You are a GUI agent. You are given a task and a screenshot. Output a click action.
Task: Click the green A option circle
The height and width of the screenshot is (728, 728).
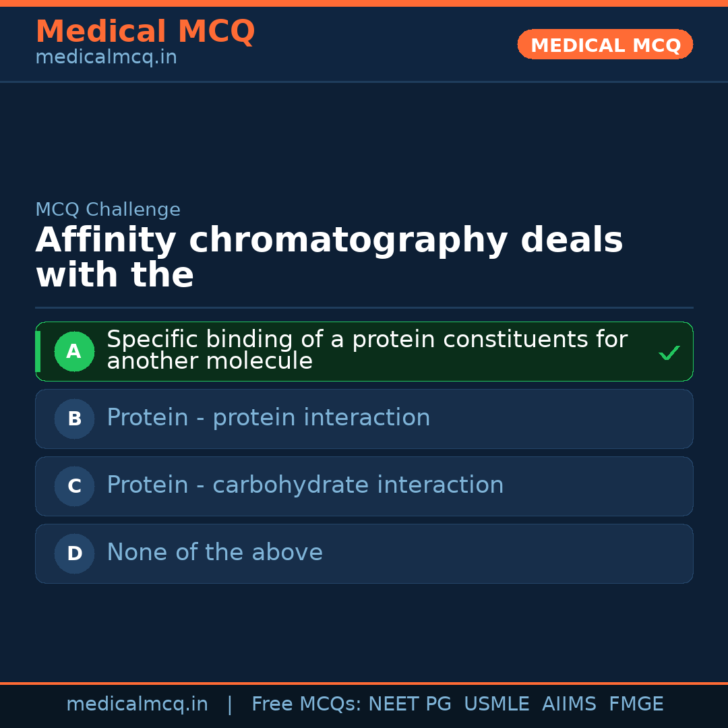point(74,351)
